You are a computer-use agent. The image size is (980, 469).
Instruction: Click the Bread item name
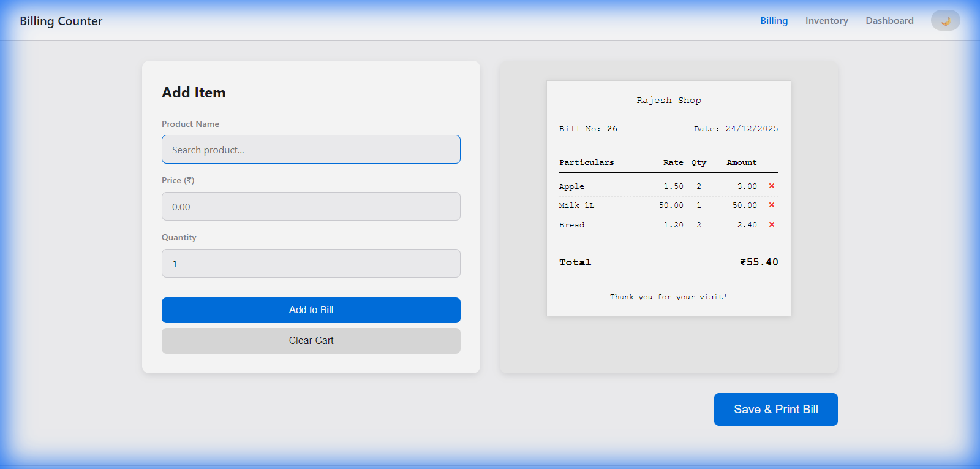point(571,225)
